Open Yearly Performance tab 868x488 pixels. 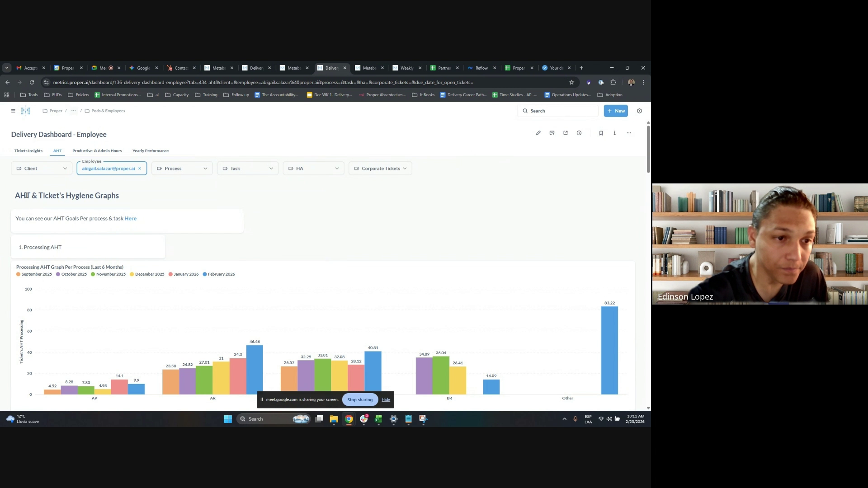(x=150, y=151)
